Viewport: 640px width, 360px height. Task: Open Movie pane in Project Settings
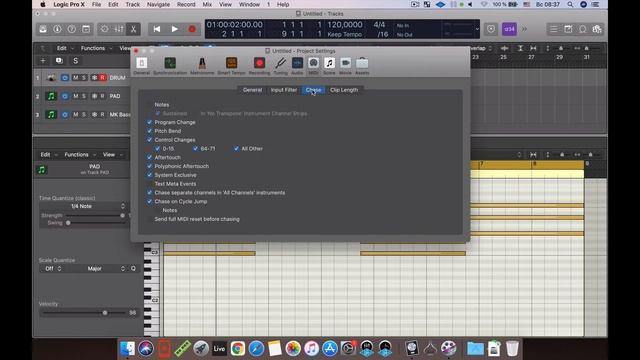[345, 66]
